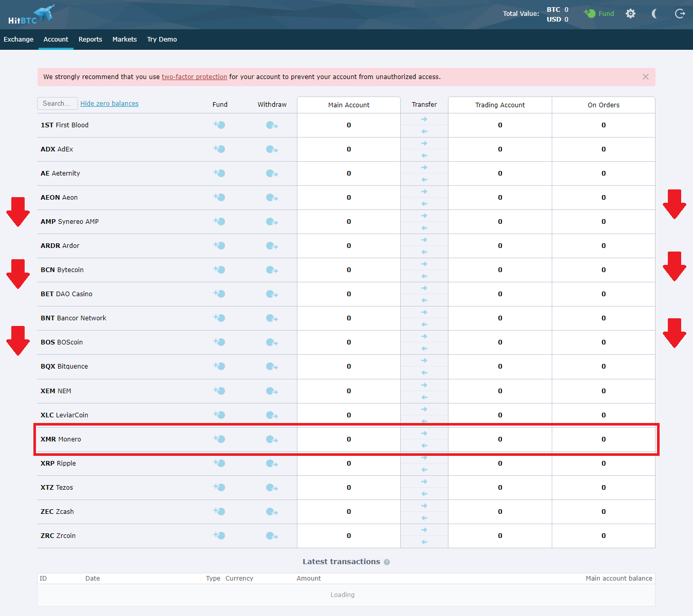Open the Markets tab

[125, 40]
